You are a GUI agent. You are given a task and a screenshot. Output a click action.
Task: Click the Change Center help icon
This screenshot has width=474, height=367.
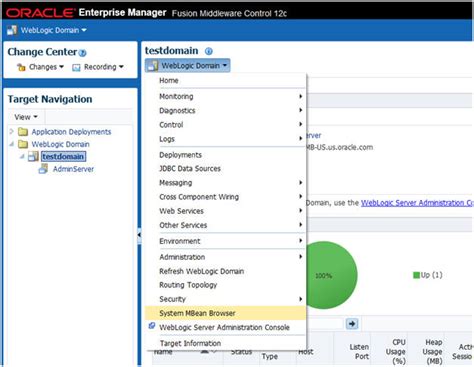coord(83,53)
